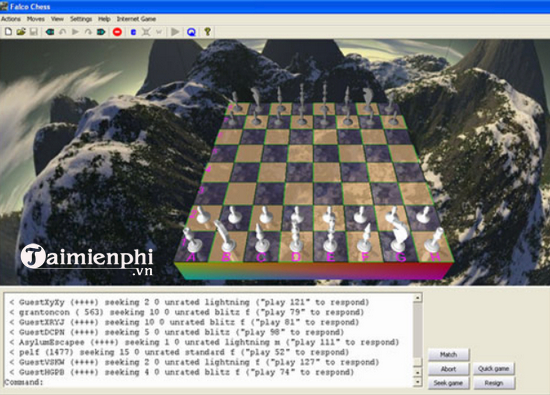
Task: Click the GuestDCPN seeking blitz line
Action: point(177,332)
